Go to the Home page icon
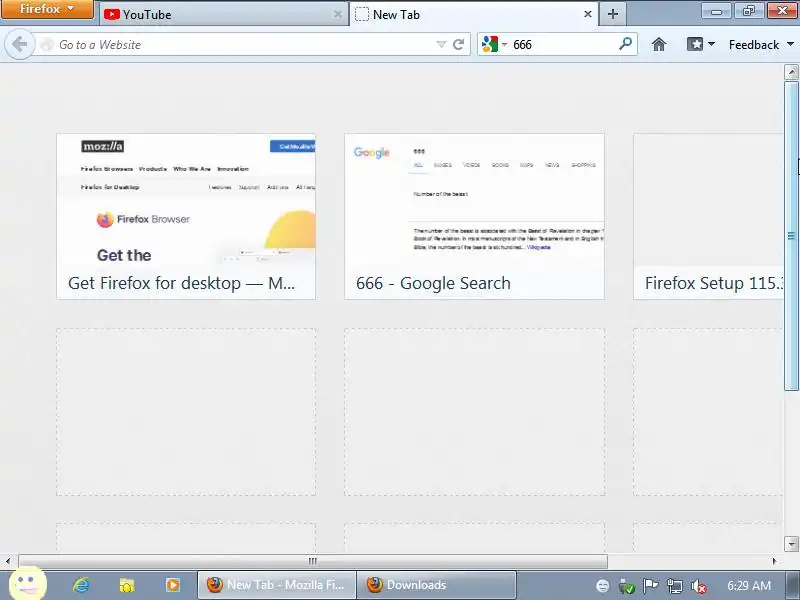 659,45
